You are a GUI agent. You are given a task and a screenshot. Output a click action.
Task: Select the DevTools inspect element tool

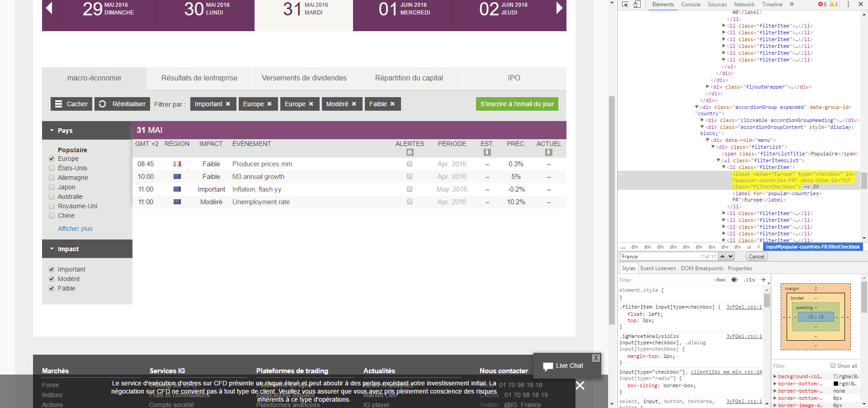625,5
